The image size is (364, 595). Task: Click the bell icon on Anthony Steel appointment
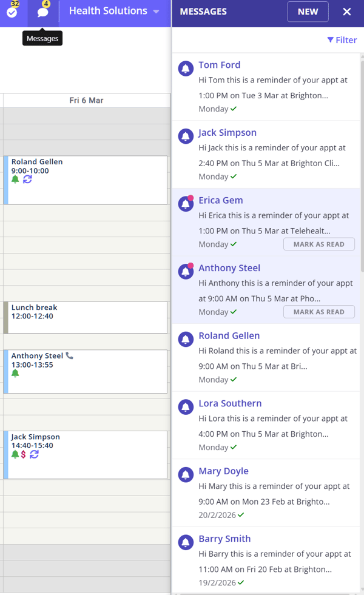point(15,373)
